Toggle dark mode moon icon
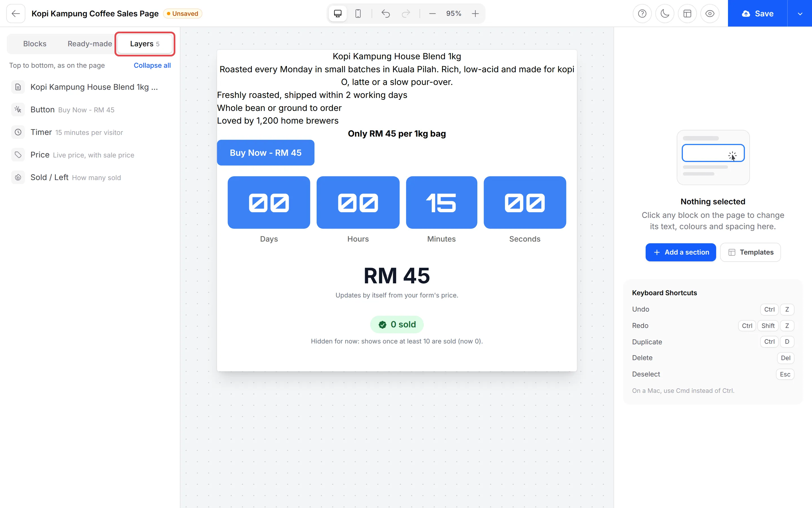The image size is (812, 508). tap(665, 14)
